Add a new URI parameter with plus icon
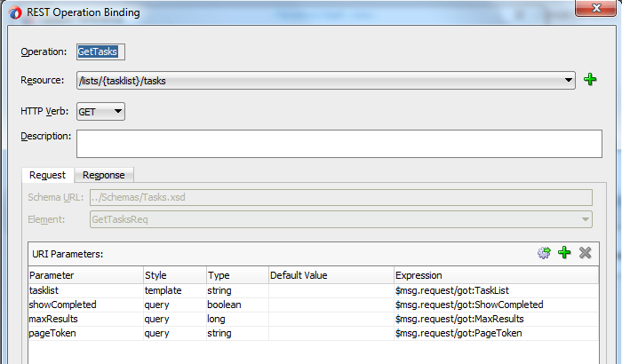 click(564, 252)
